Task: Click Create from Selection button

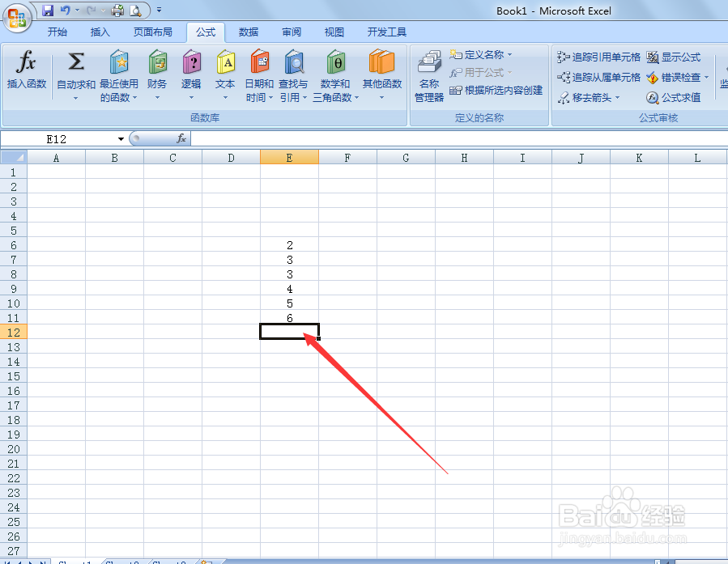Action: tap(504, 91)
